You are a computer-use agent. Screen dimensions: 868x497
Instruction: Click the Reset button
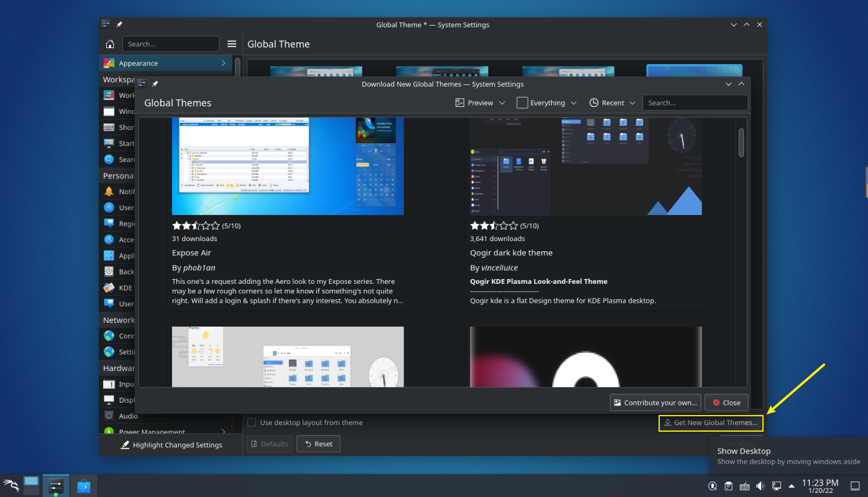tap(319, 444)
